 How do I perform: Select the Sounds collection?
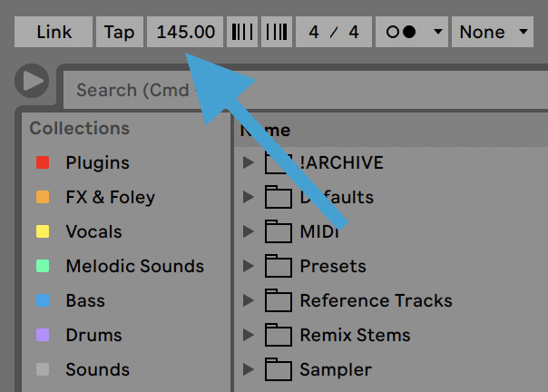click(x=97, y=369)
